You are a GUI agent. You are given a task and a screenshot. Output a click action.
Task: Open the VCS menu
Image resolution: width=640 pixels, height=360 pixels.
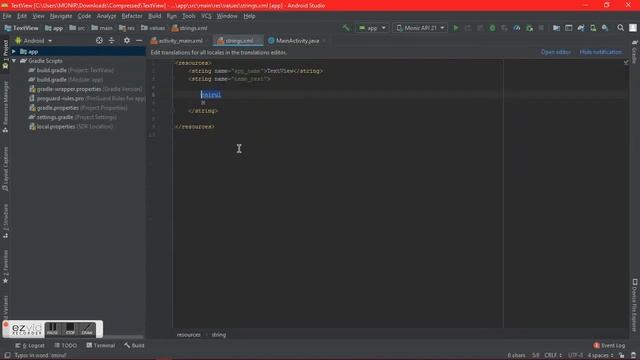pos(206,16)
